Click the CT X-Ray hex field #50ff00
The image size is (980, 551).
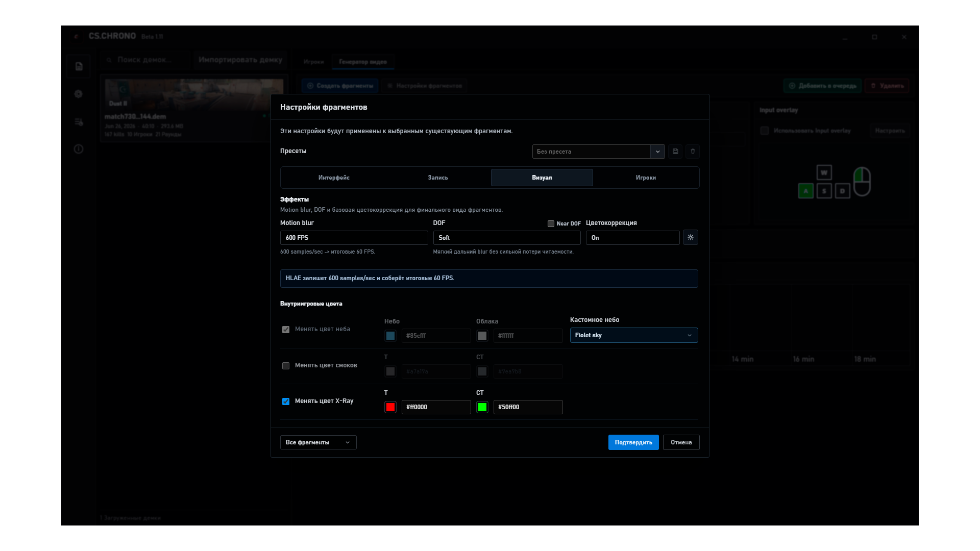coord(528,407)
